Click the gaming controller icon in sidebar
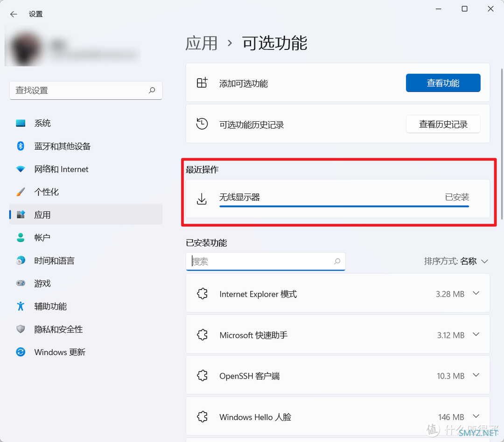Viewport: 504px width, 442px height. 21,283
